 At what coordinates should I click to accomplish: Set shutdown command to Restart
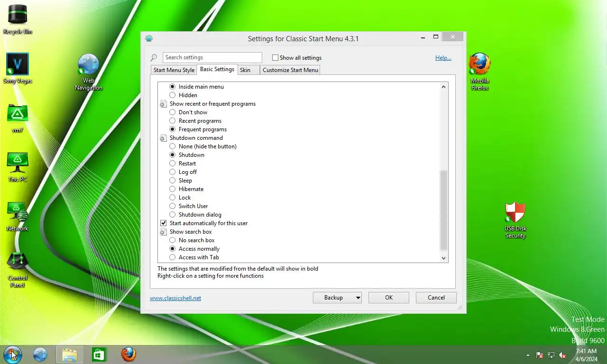(x=173, y=164)
